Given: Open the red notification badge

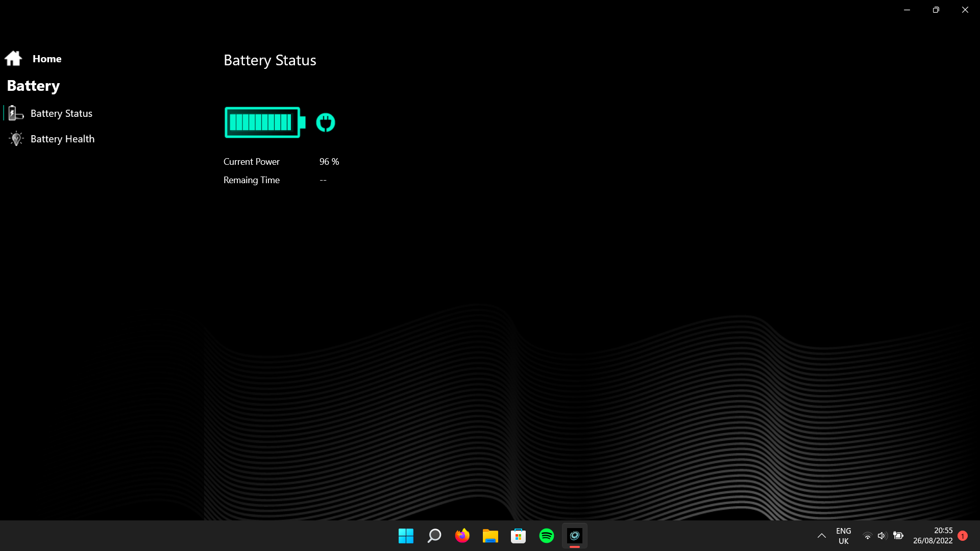Looking at the screenshot, I should click(x=963, y=536).
